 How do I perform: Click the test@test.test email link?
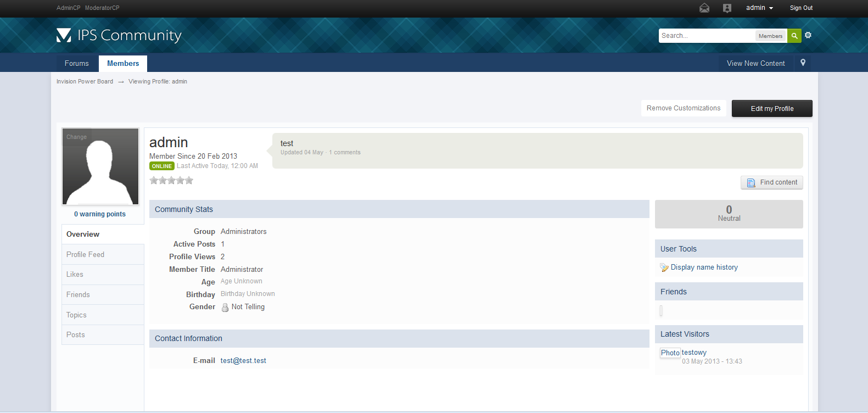coord(243,361)
